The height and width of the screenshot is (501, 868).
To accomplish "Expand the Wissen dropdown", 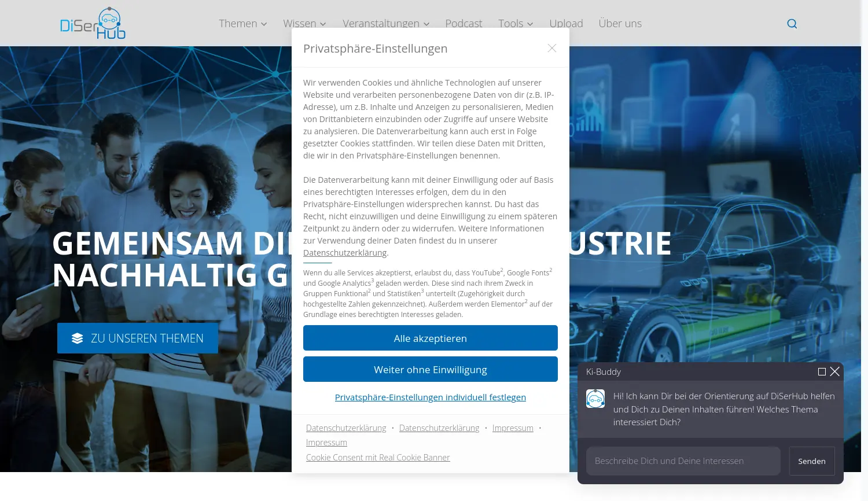I will (305, 24).
